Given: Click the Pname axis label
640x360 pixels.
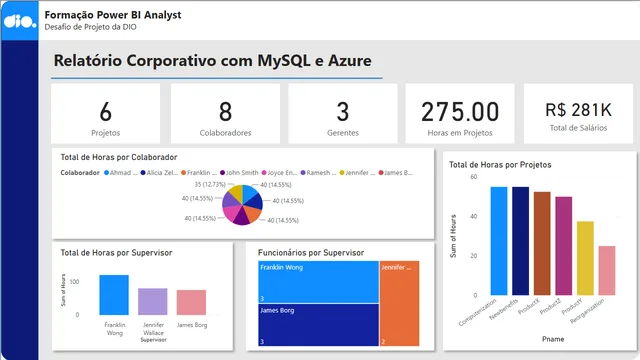Looking at the screenshot, I should point(553,339).
